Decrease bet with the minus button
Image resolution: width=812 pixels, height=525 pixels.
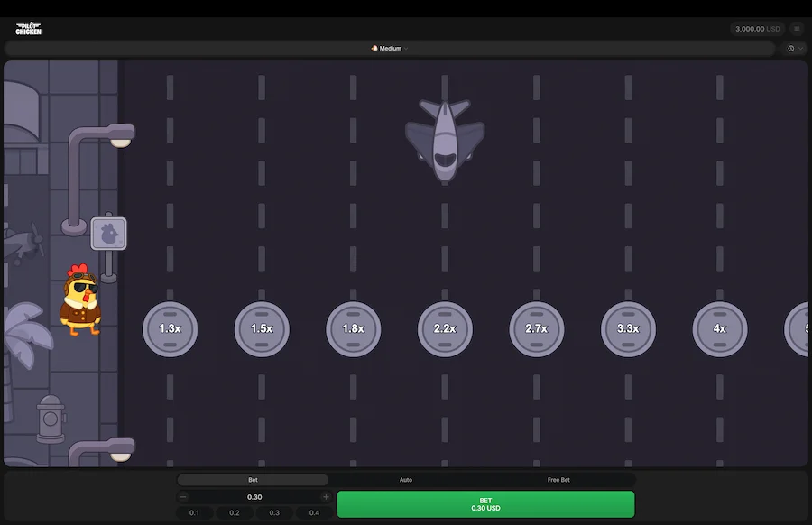click(x=184, y=497)
